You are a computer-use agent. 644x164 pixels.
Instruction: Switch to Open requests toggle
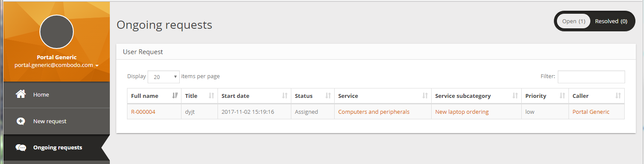pyautogui.click(x=574, y=21)
